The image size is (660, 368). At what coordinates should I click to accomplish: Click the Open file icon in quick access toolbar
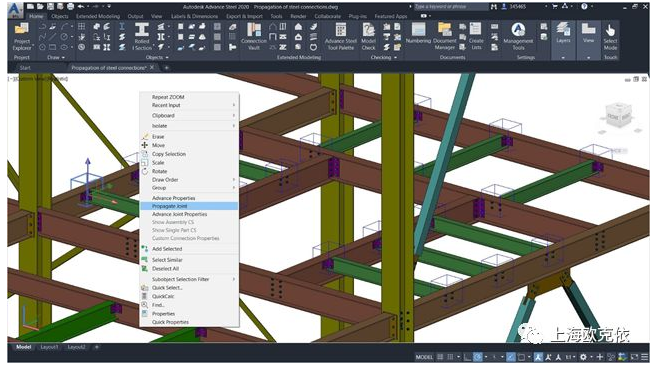coord(40,6)
